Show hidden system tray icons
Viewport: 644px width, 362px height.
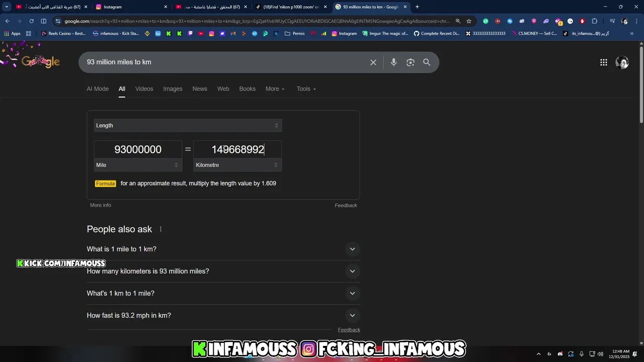tap(538, 354)
